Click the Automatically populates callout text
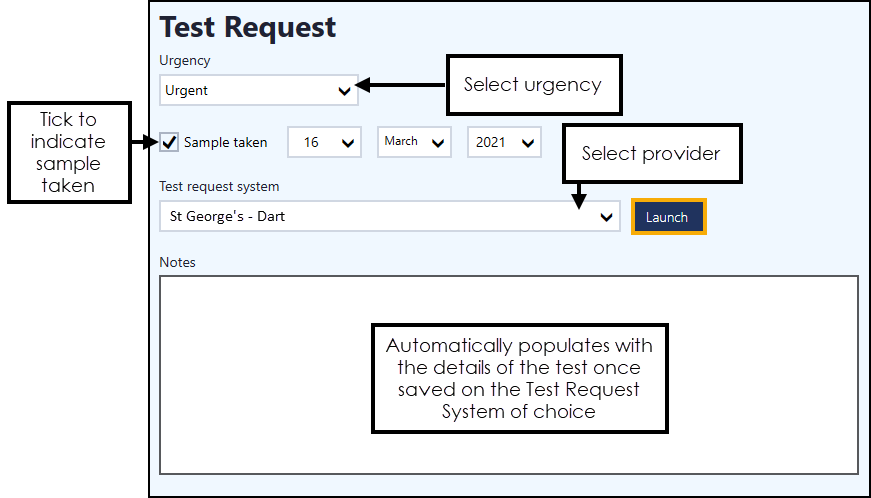Screen dimensions: 871x498 (x=519, y=378)
